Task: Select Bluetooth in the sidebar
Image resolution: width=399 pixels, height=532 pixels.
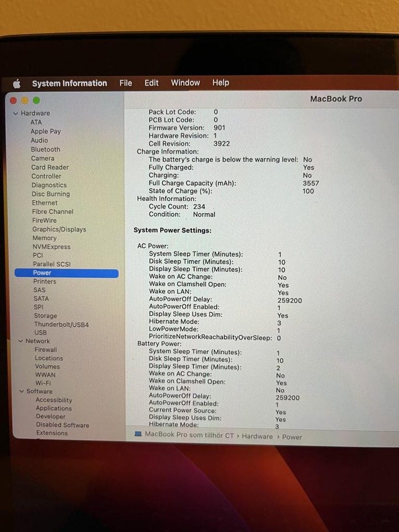Action: (x=45, y=149)
